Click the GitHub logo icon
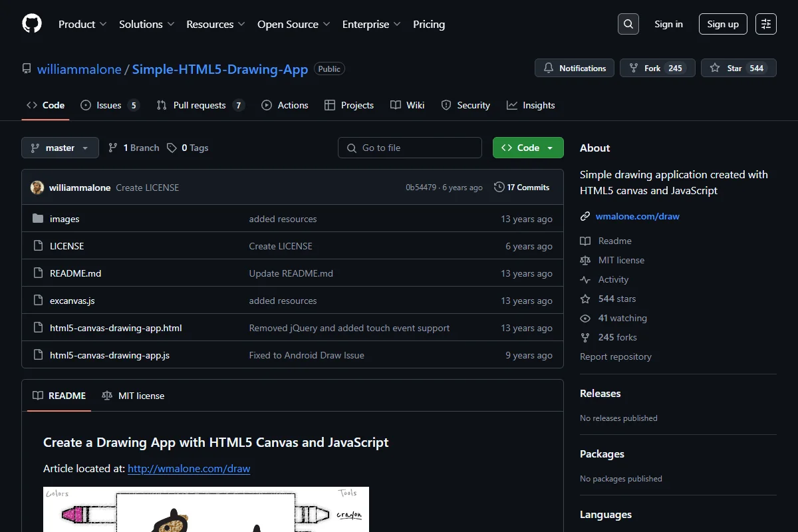 [32, 24]
